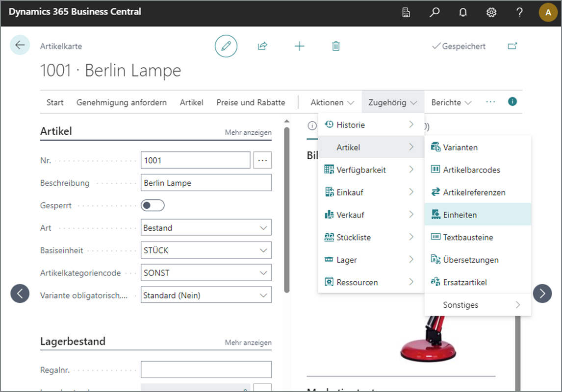Open the company/environment selector icon
562x392 pixels.
(x=406, y=13)
